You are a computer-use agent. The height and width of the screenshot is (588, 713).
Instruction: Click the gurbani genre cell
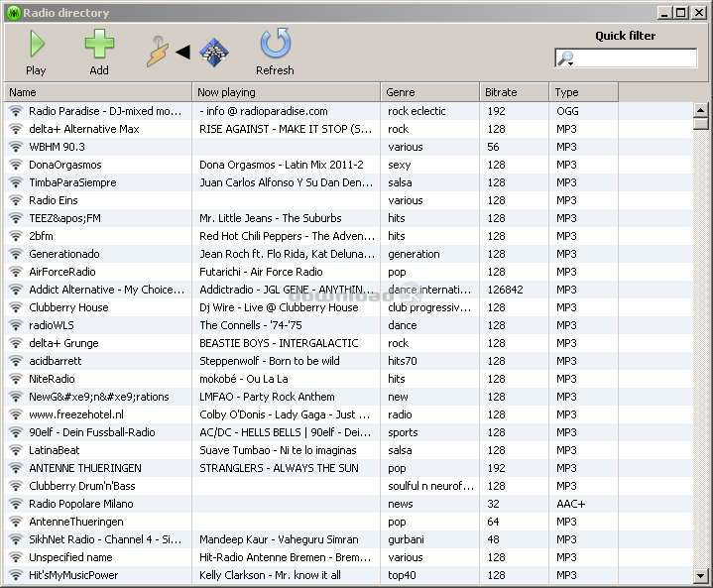point(406,539)
